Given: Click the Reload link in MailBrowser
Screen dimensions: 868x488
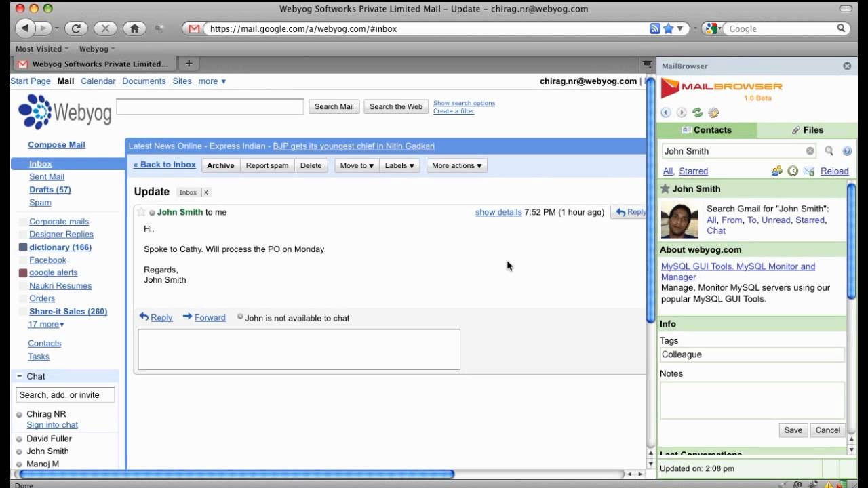Looking at the screenshot, I should tap(835, 171).
